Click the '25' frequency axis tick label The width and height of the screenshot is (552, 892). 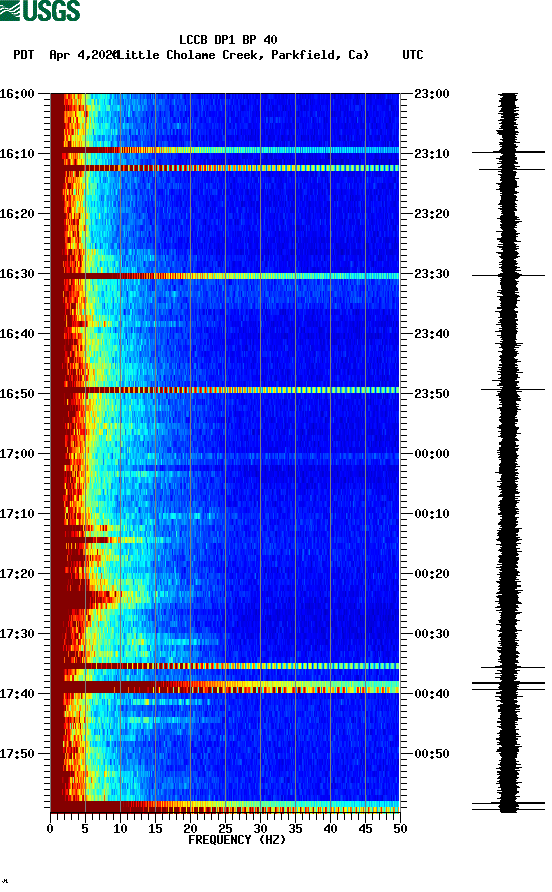(x=225, y=829)
